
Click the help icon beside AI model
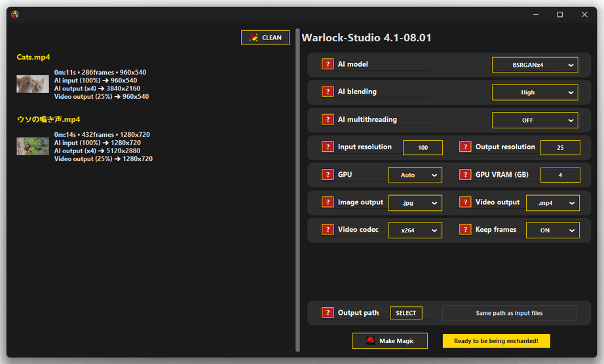(x=328, y=64)
